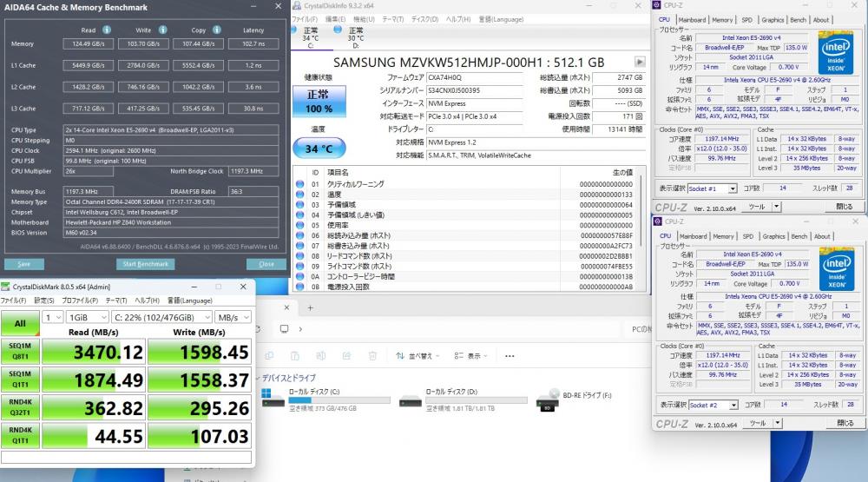Run all tests with the All button

pos(21,323)
